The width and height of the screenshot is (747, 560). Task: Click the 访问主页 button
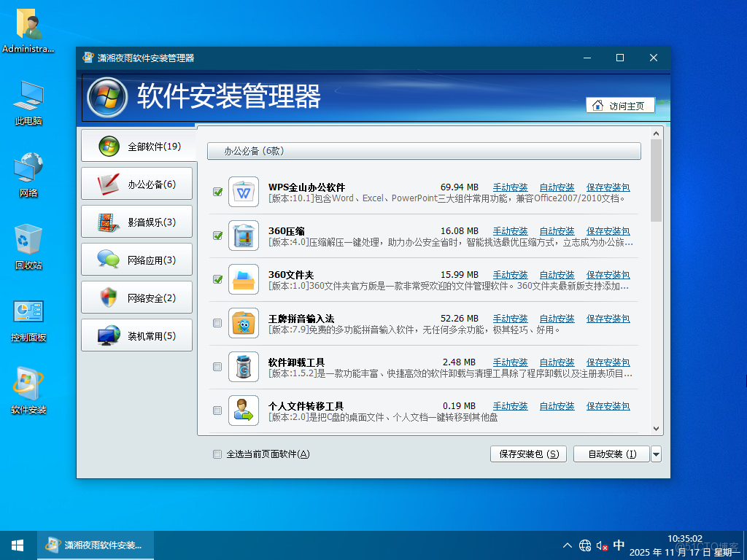[x=620, y=105]
